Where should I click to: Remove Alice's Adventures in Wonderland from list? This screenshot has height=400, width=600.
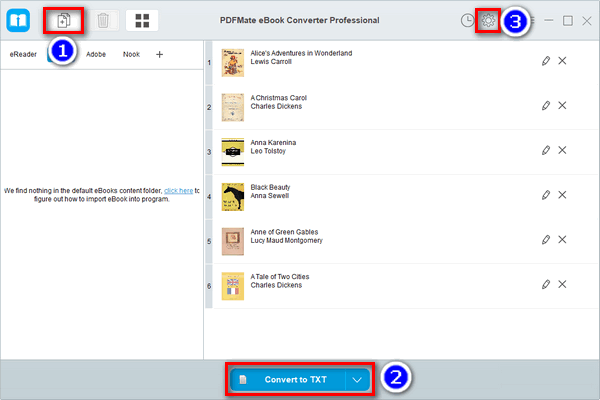coord(562,61)
